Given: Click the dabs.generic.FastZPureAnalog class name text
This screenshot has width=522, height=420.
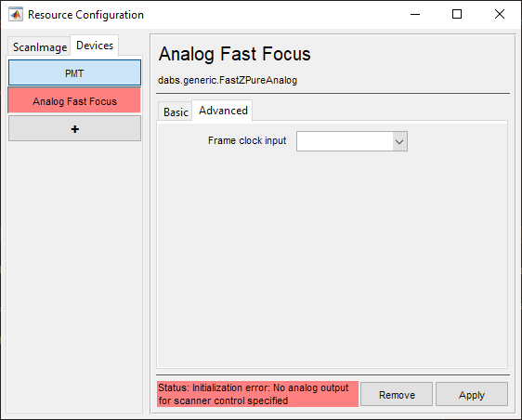Looking at the screenshot, I should click(x=228, y=80).
